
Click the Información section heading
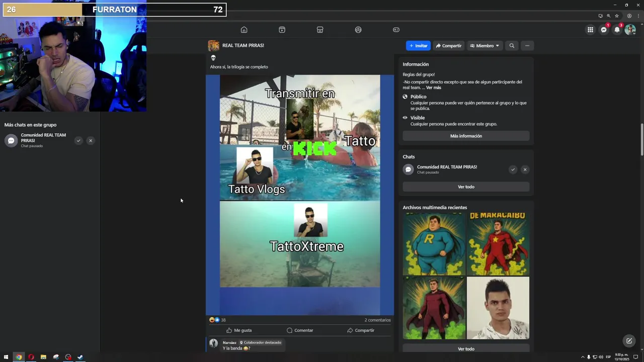click(416, 64)
